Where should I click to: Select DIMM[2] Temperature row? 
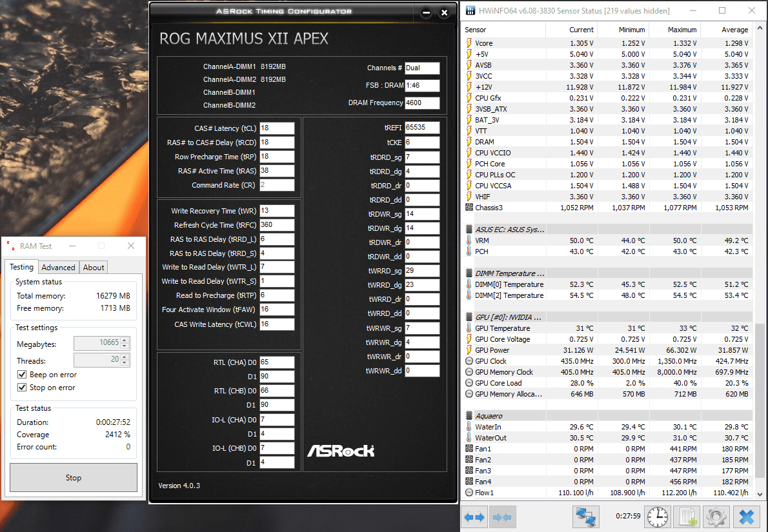[607, 295]
